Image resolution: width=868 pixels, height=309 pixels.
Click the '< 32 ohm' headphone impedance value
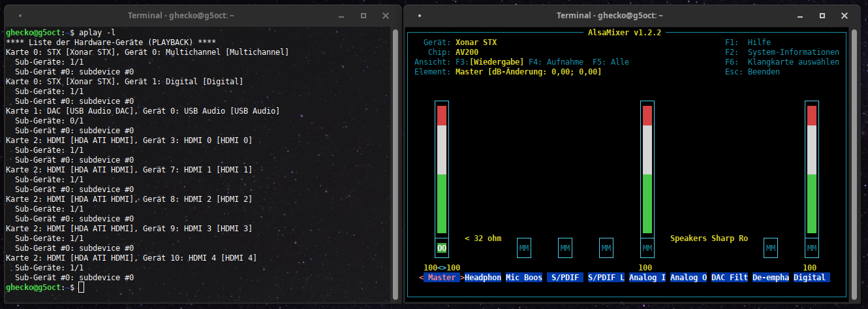point(483,238)
